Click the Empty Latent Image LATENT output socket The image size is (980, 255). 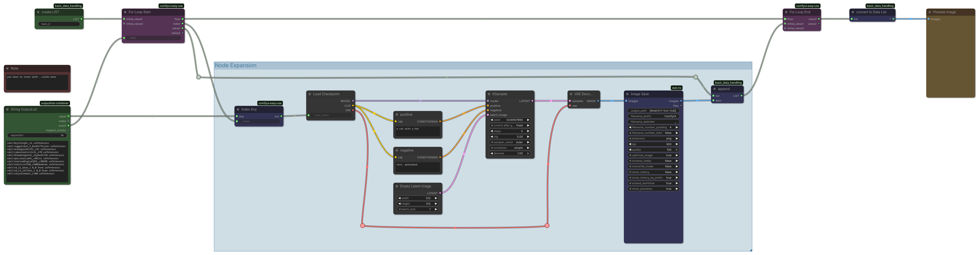click(x=440, y=193)
